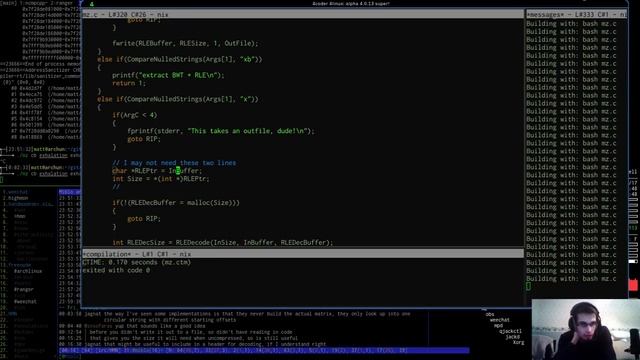Open the #weechat channel in the weechat buffer list

25,302
